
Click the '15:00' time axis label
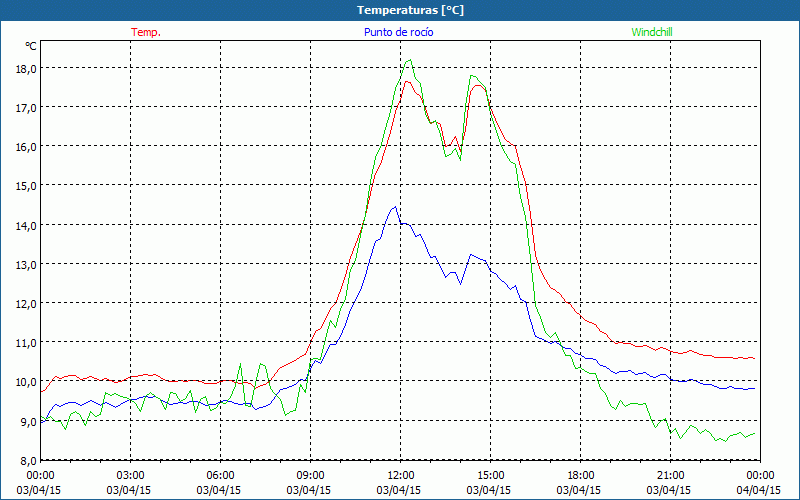click(x=490, y=476)
